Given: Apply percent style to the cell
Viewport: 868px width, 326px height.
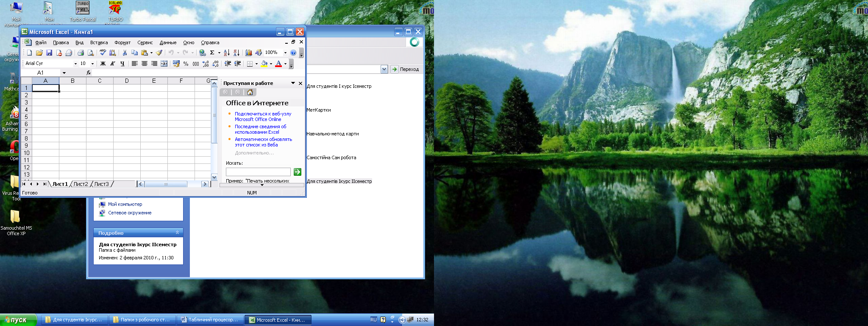Looking at the screenshot, I should (x=186, y=64).
